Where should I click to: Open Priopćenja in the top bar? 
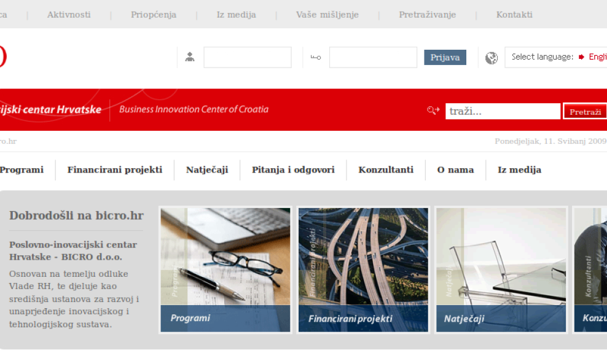point(154,15)
